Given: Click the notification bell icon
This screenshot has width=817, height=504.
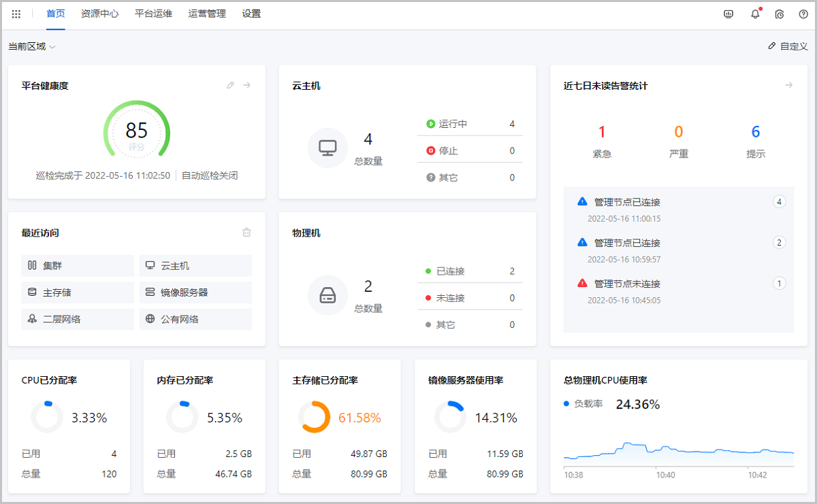Looking at the screenshot, I should pyautogui.click(x=755, y=14).
